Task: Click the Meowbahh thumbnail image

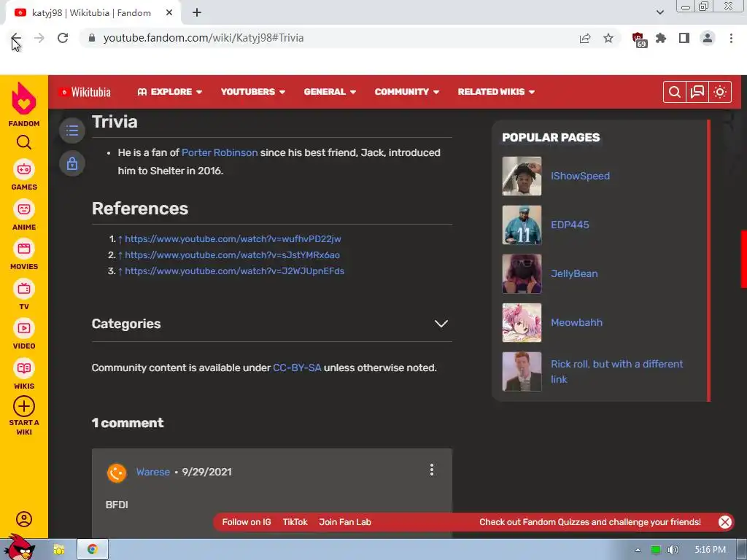Action: 522,323
